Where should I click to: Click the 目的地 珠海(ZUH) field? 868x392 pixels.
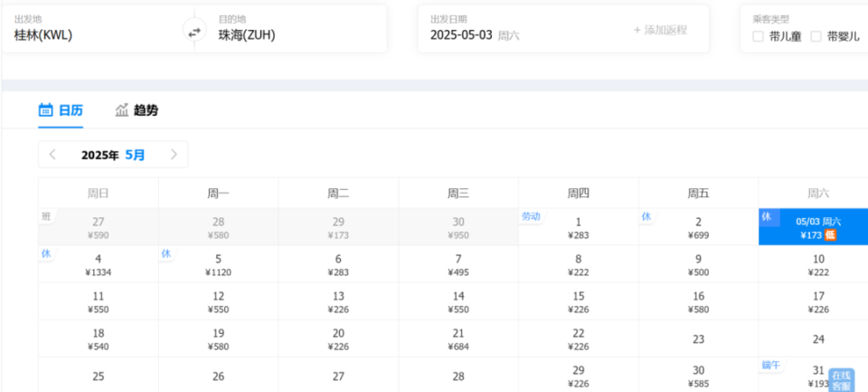pos(291,29)
